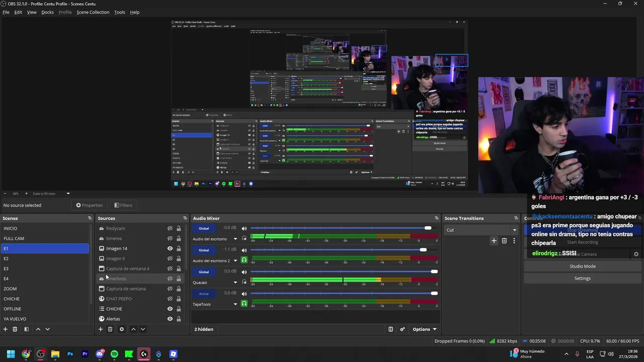This screenshot has width=644, height=362.
Task: Select the FULL CAM scene
Action: [45, 238]
